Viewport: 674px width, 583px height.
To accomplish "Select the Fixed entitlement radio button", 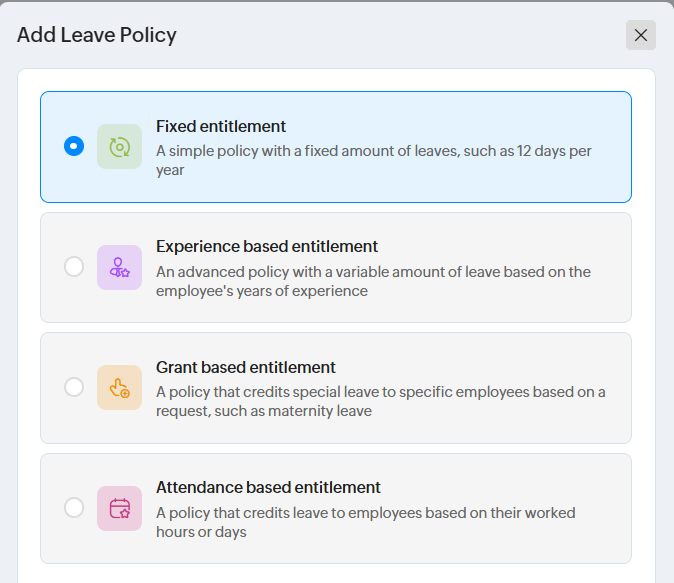I will click(x=74, y=147).
